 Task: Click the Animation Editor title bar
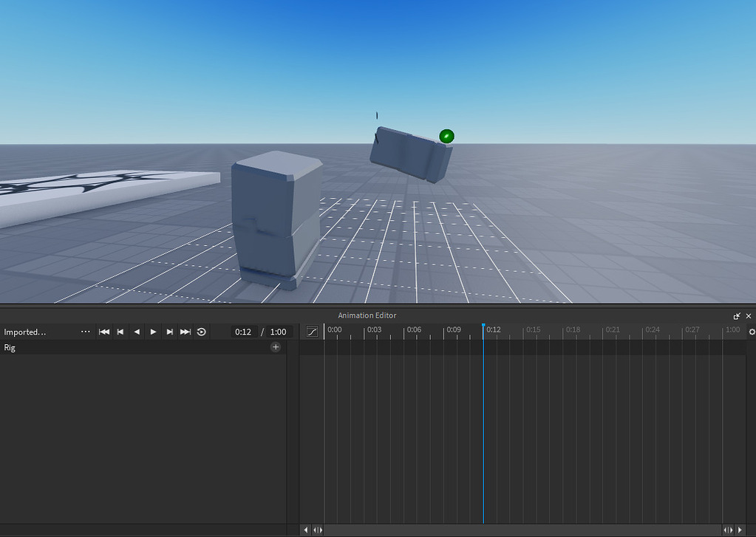pos(367,315)
